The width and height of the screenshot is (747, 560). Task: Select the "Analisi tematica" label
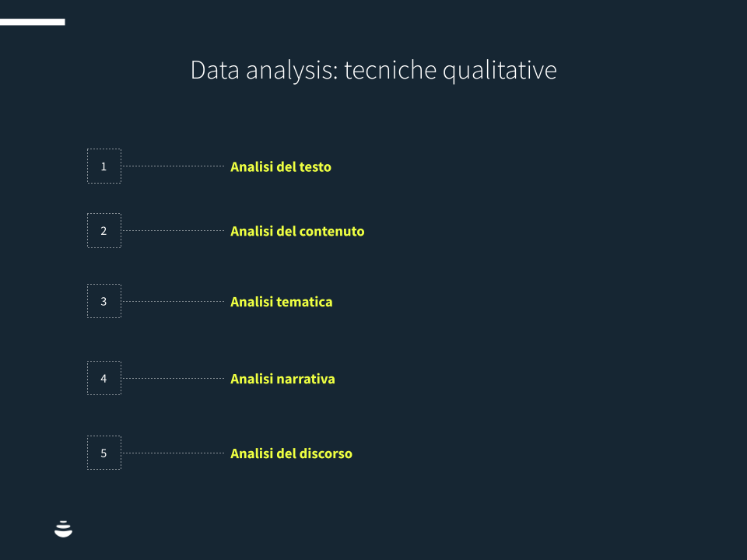coord(281,302)
